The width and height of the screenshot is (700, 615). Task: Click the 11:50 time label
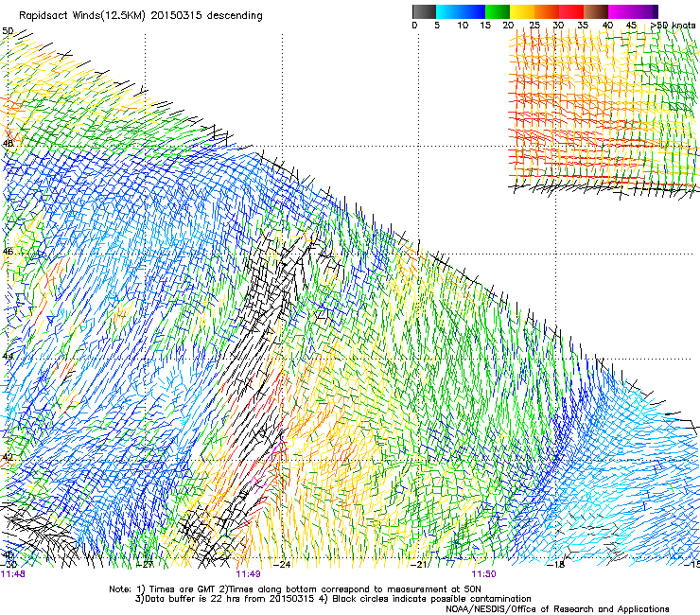click(x=484, y=574)
